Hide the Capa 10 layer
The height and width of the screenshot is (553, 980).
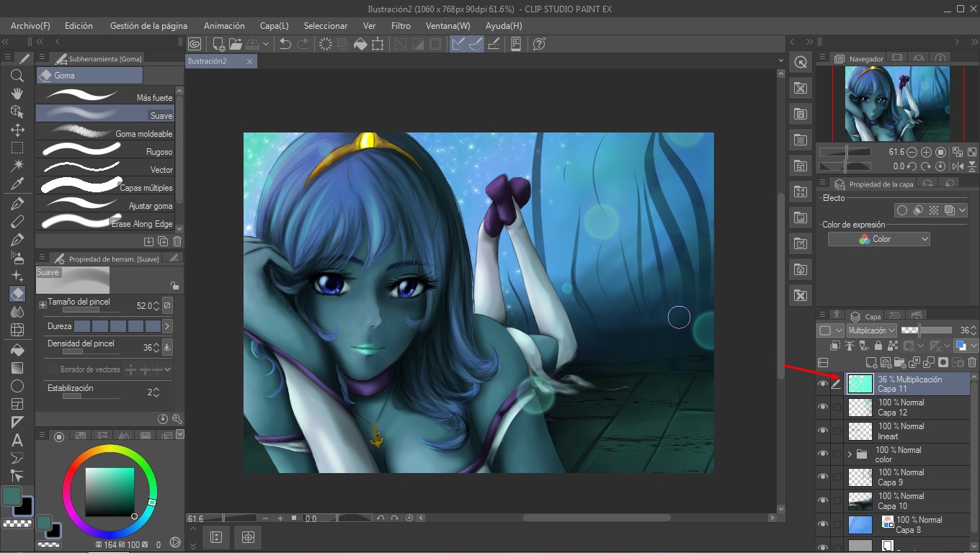click(x=823, y=501)
